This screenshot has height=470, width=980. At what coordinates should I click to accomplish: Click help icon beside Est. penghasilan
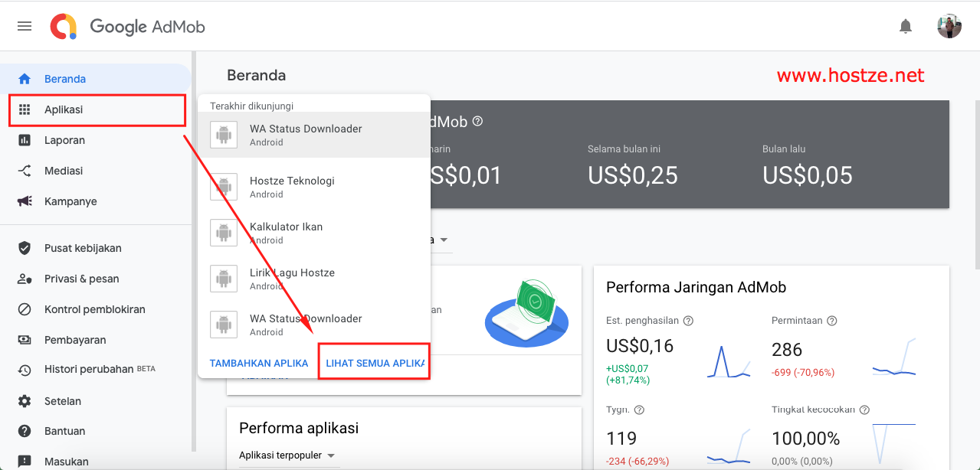click(x=688, y=321)
